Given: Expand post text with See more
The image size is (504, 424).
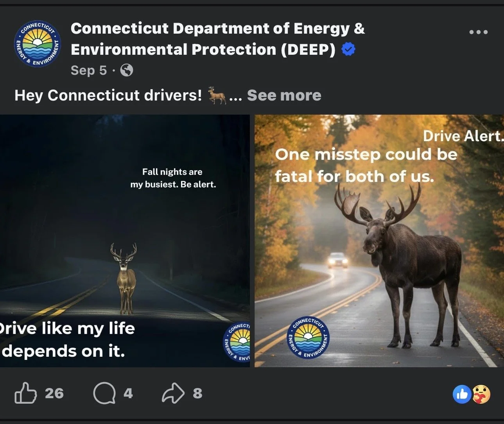Looking at the screenshot, I should coord(284,95).
